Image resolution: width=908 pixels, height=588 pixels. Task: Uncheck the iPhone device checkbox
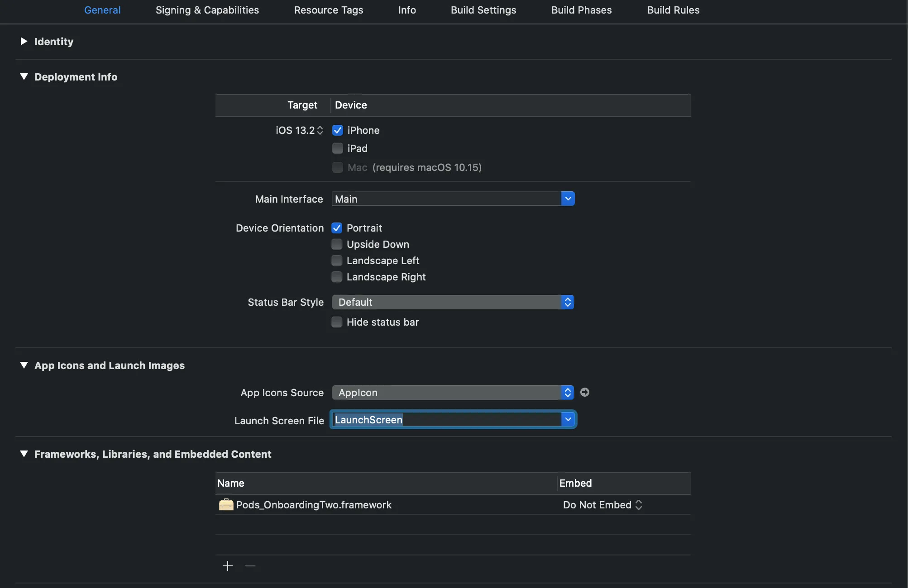338,130
